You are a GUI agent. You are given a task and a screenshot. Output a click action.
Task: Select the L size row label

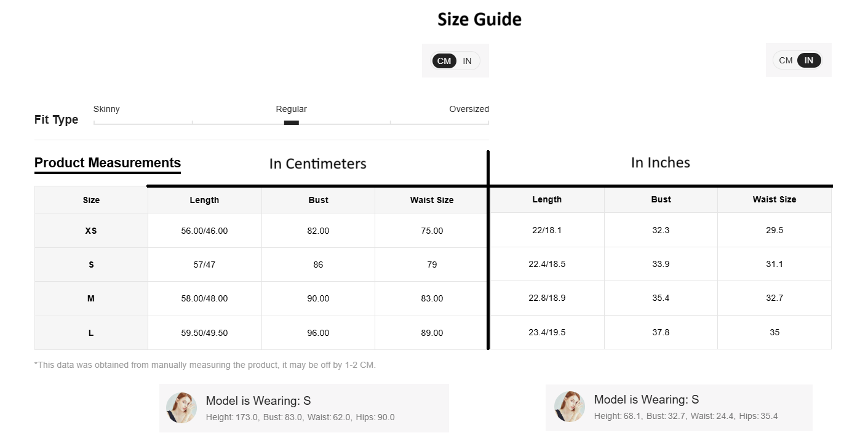[91, 333]
